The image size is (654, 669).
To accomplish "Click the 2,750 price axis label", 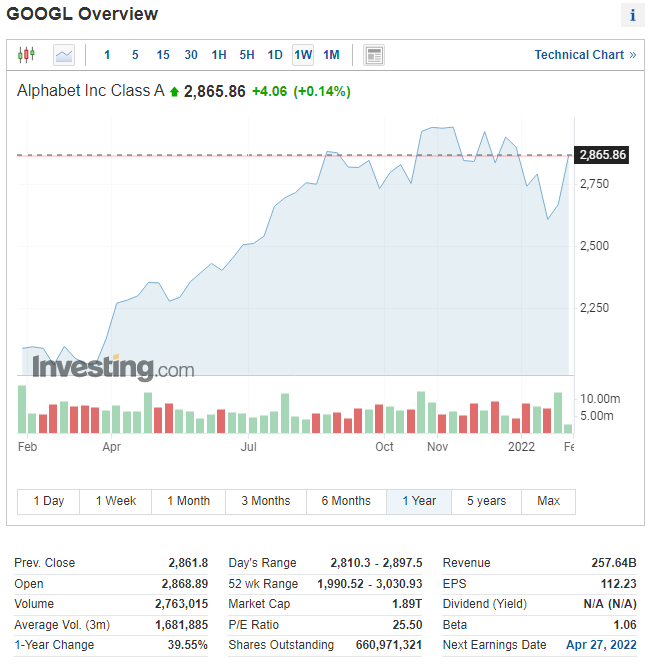I will pyautogui.click(x=594, y=184).
